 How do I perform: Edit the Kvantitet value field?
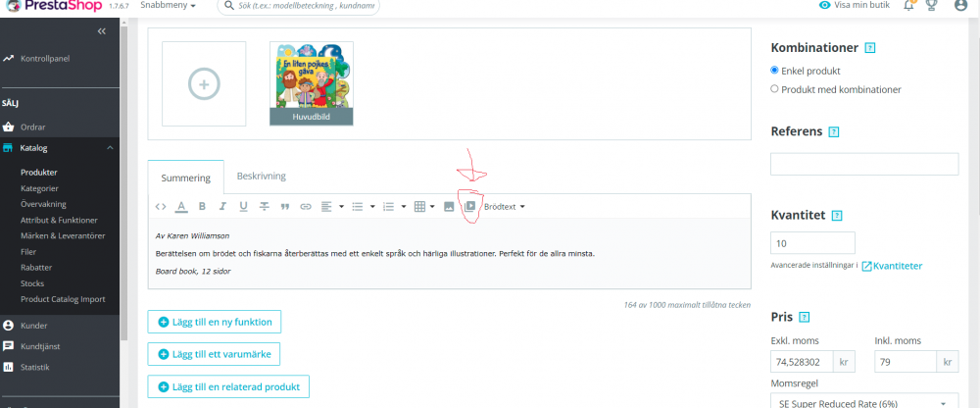tap(812, 243)
